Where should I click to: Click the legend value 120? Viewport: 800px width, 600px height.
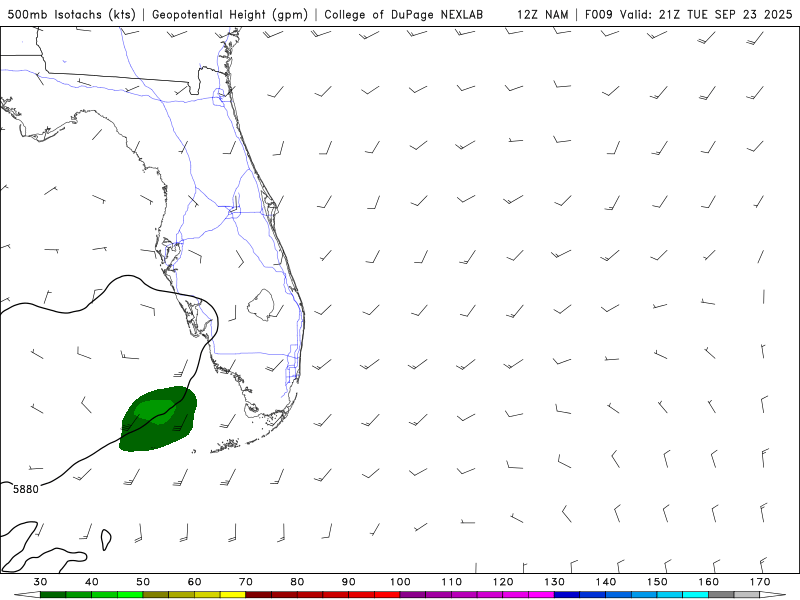[x=503, y=582]
